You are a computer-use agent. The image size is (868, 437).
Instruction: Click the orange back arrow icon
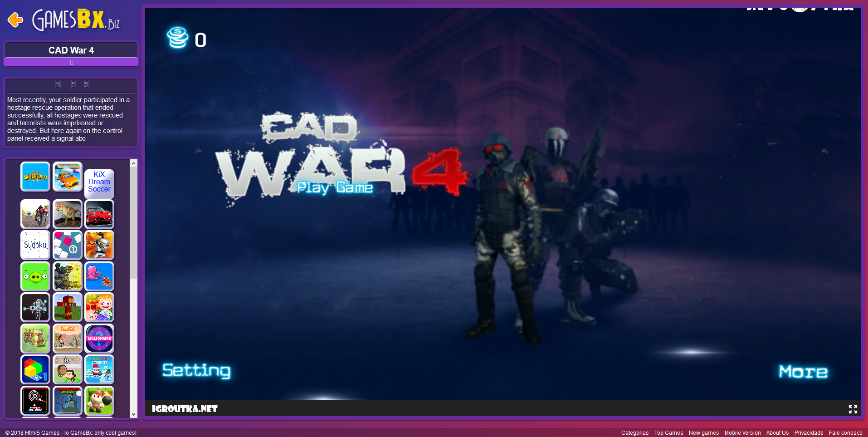pyautogui.click(x=16, y=20)
